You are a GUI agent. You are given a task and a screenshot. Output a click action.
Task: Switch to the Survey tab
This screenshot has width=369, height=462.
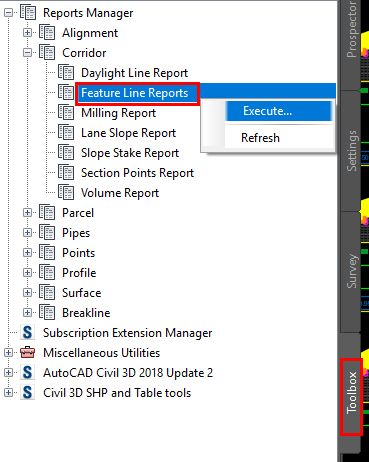[351, 272]
